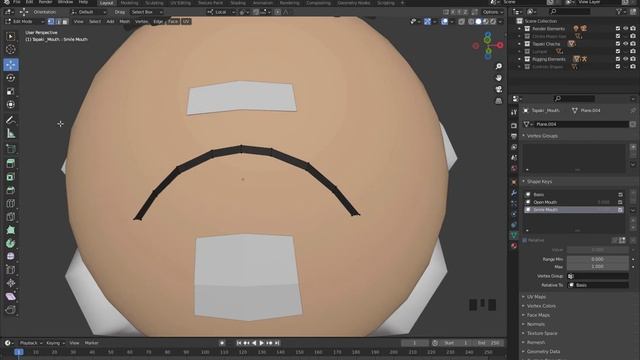Select the Annotate tool

(11, 120)
